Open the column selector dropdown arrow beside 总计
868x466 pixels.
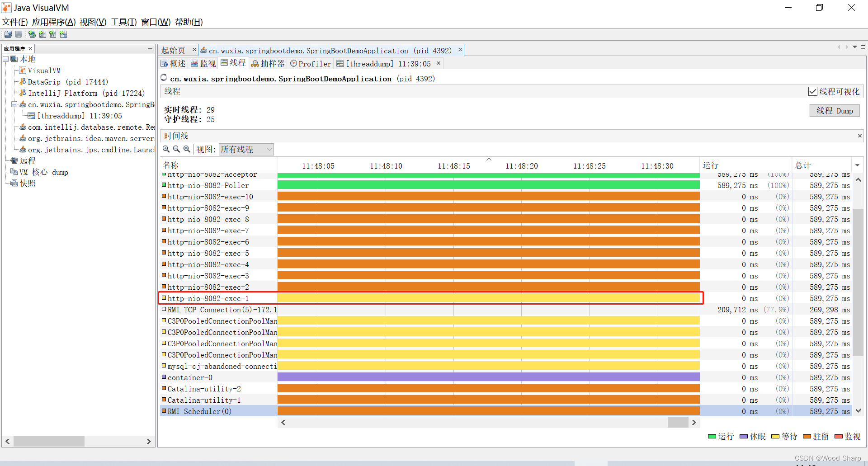(857, 165)
